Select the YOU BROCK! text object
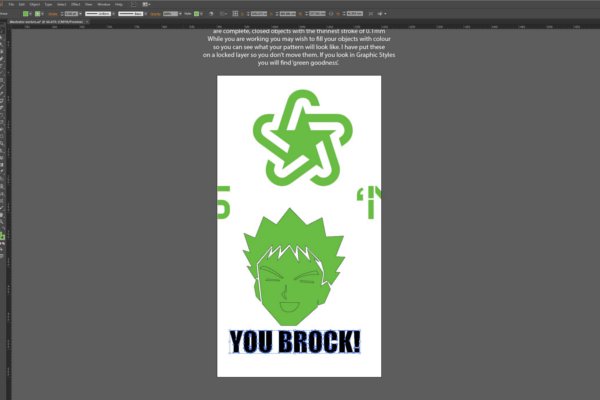600x400 pixels. click(x=295, y=341)
